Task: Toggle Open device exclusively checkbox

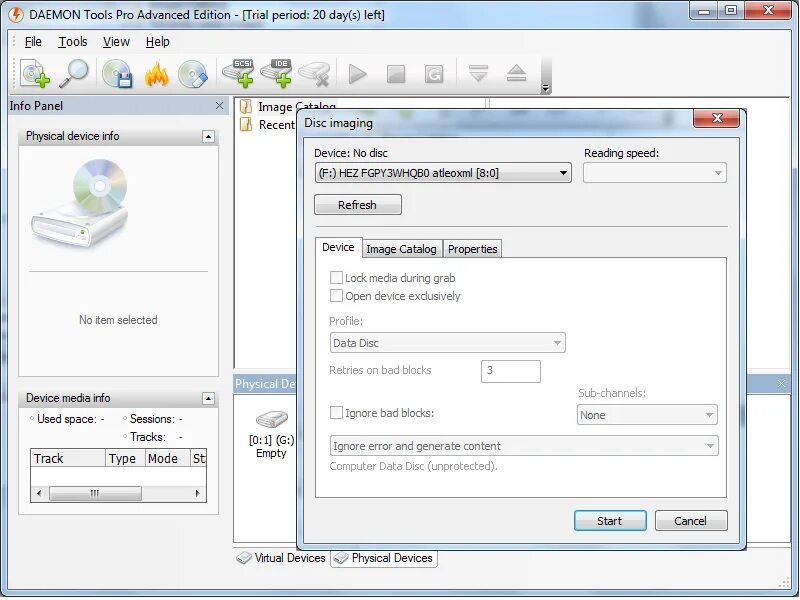Action: click(336, 296)
